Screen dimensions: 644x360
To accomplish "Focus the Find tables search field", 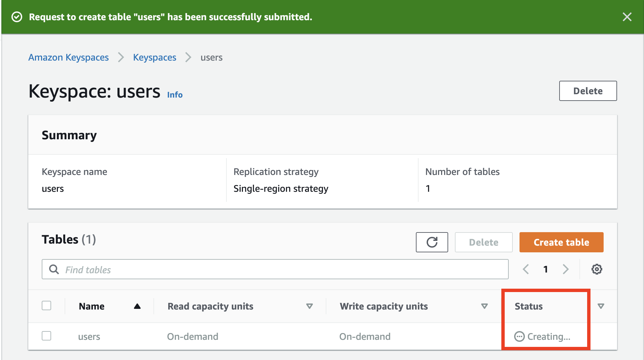I will tap(275, 269).
